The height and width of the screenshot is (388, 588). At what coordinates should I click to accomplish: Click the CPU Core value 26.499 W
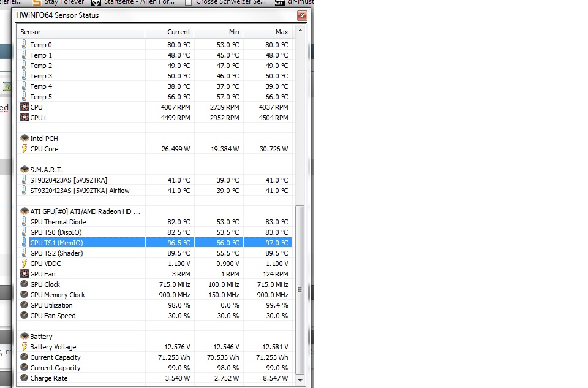coord(176,149)
